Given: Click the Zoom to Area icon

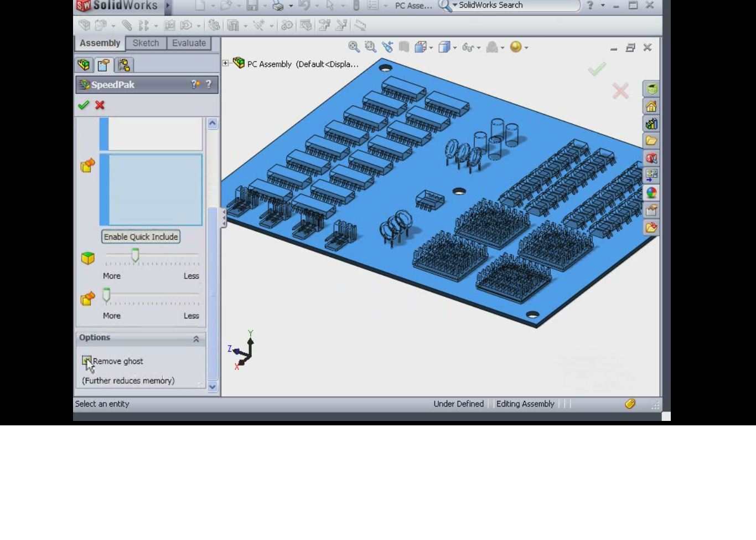Looking at the screenshot, I should [x=370, y=48].
